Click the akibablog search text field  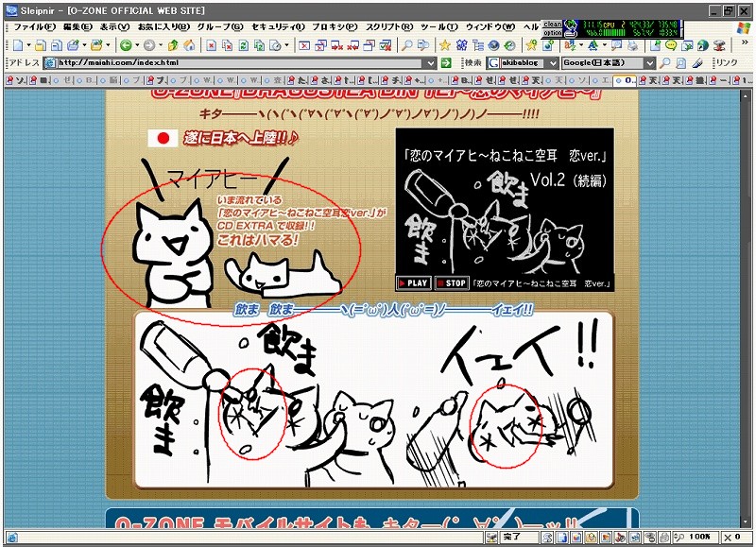click(524, 62)
